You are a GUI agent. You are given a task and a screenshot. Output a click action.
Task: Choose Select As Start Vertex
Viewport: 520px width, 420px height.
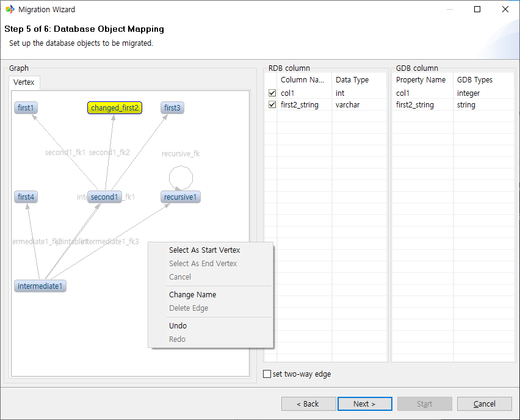[x=204, y=250]
